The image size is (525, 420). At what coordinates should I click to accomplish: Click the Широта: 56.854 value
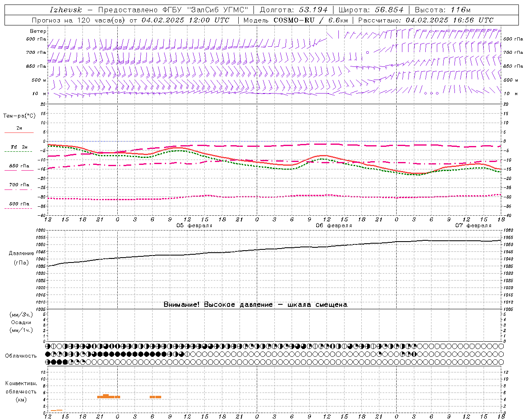point(371,10)
